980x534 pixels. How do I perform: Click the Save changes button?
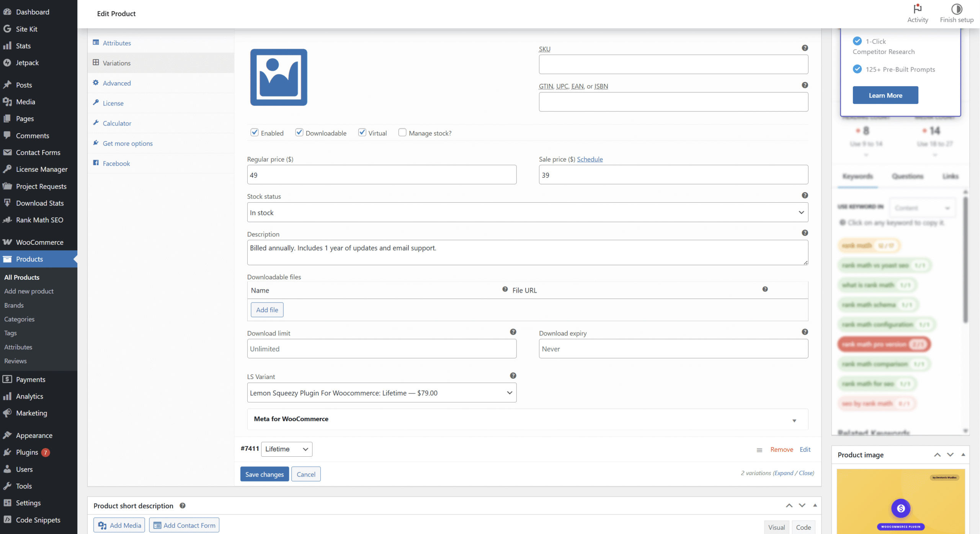(265, 474)
